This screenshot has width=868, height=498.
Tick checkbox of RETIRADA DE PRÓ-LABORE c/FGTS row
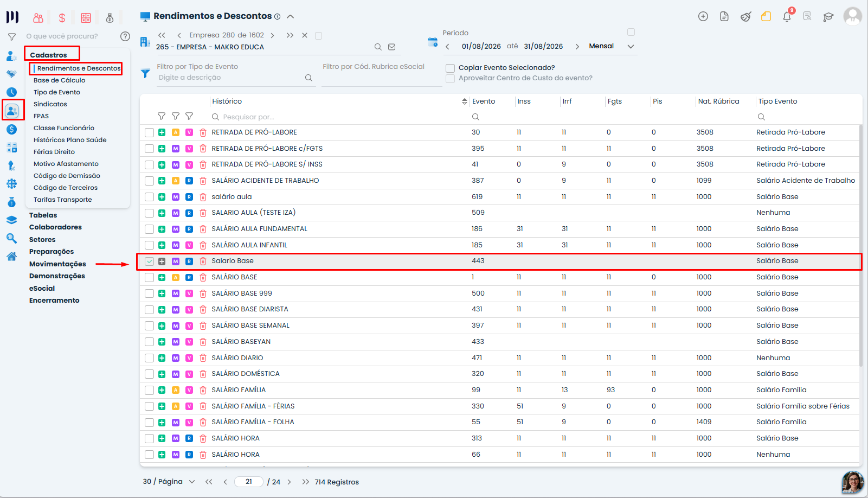149,149
